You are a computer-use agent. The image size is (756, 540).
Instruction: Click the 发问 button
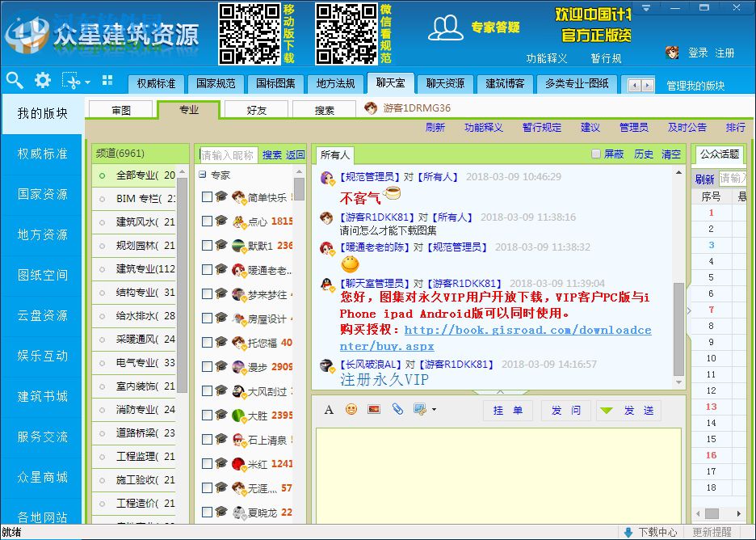pos(566,411)
